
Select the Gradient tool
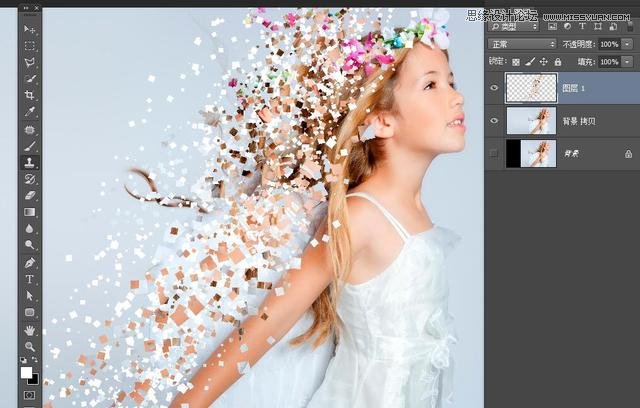(x=29, y=212)
